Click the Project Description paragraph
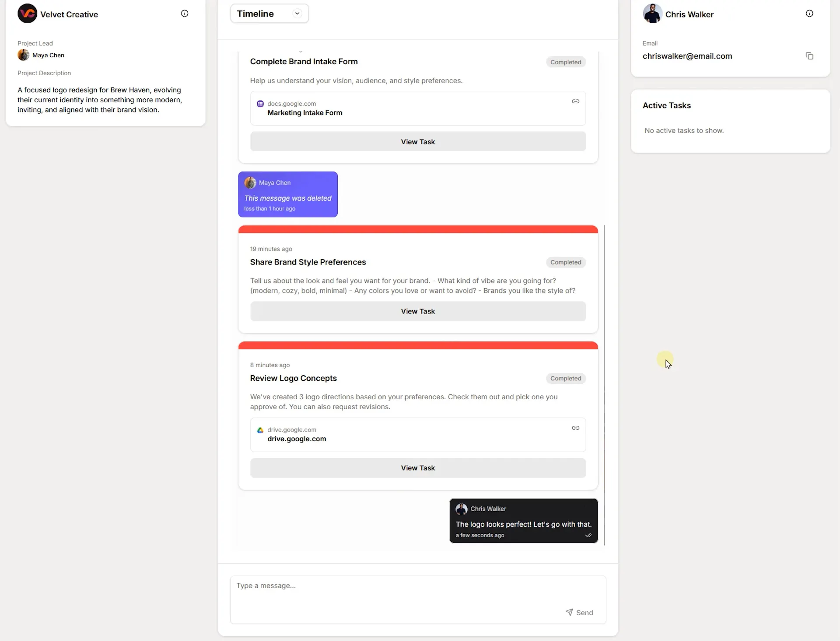Image resolution: width=840 pixels, height=641 pixels. [100, 100]
